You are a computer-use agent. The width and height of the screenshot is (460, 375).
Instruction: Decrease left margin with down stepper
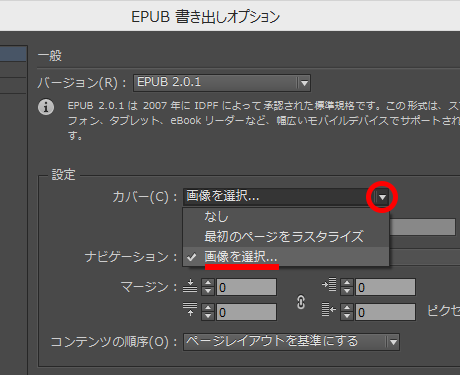pyautogui.click(x=347, y=291)
